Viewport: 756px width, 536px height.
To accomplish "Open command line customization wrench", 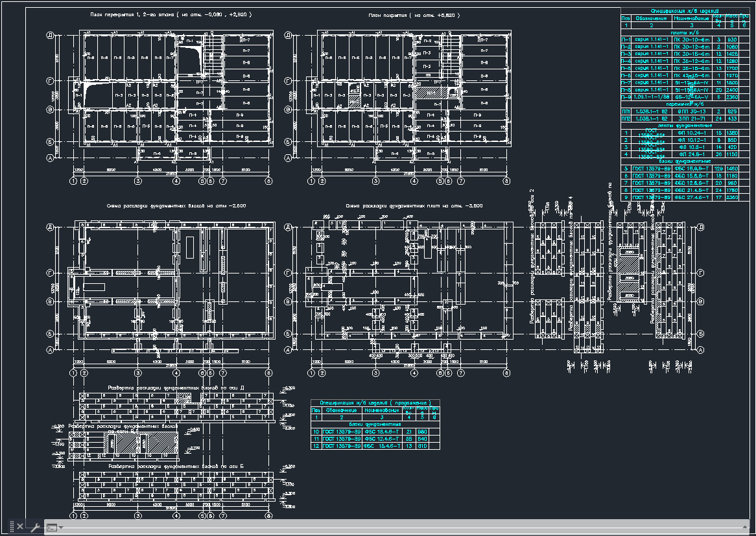I will (36, 527).
